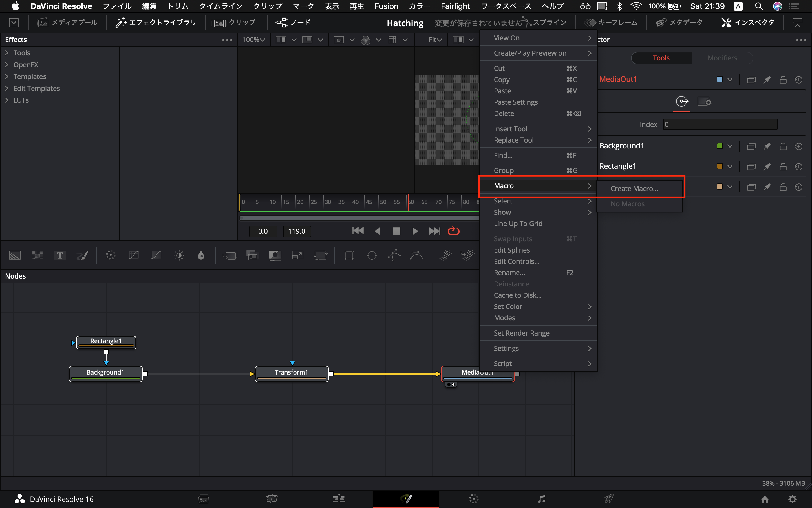
Task: Jump to the first frame button
Action: point(358,231)
